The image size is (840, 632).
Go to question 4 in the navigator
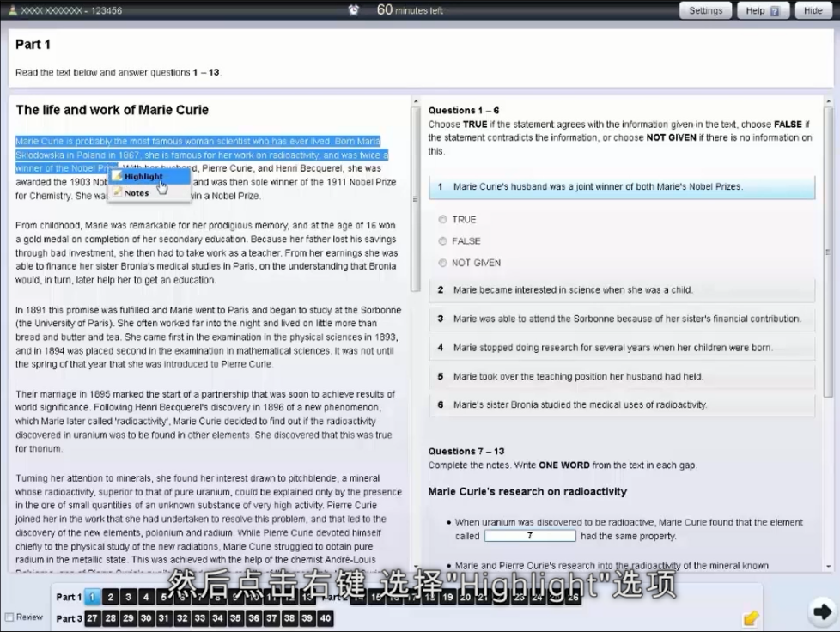[x=146, y=597]
